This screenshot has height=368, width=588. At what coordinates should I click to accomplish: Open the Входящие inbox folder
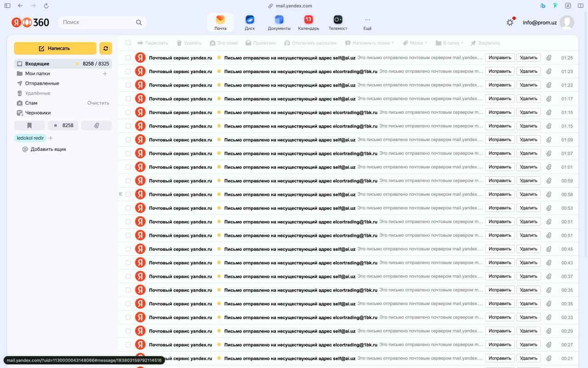(63, 63)
